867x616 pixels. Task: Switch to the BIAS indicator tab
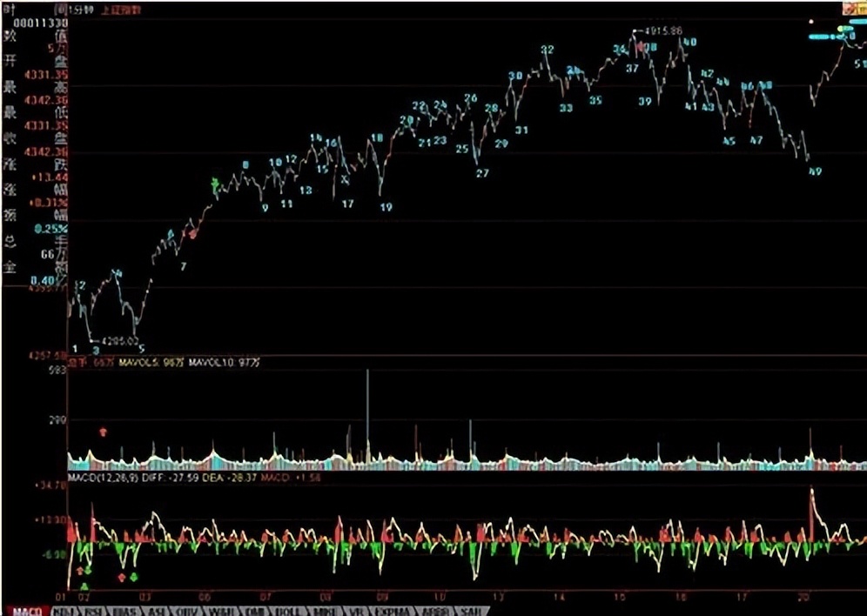click(x=125, y=612)
